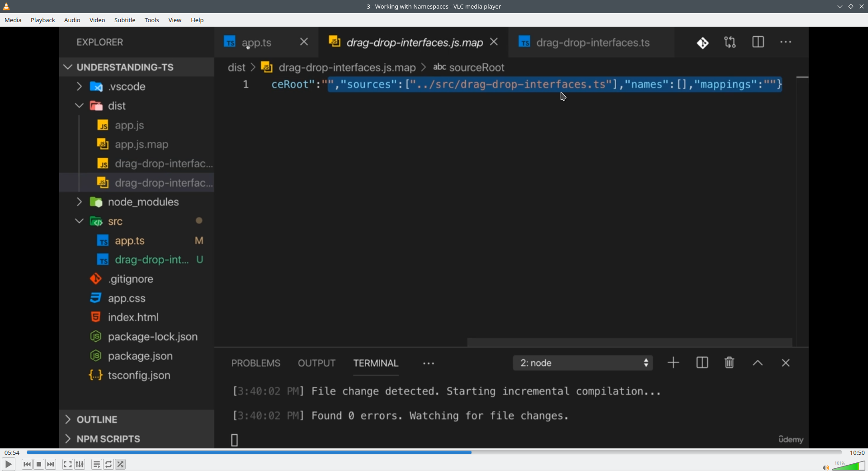Viewport: 868px width, 471px height.
Task: Open drag-drop-int... file in src
Action: (x=137, y=260)
